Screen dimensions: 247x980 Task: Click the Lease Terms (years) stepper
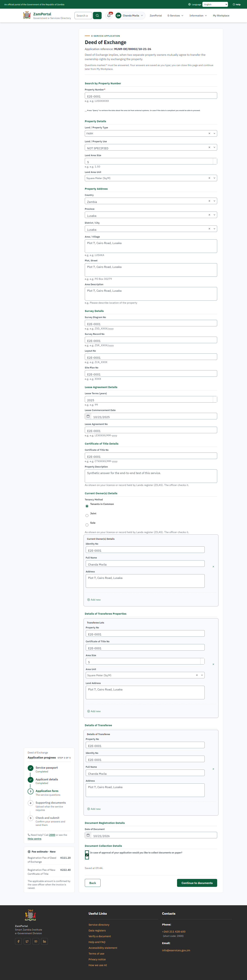pos(215,399)
